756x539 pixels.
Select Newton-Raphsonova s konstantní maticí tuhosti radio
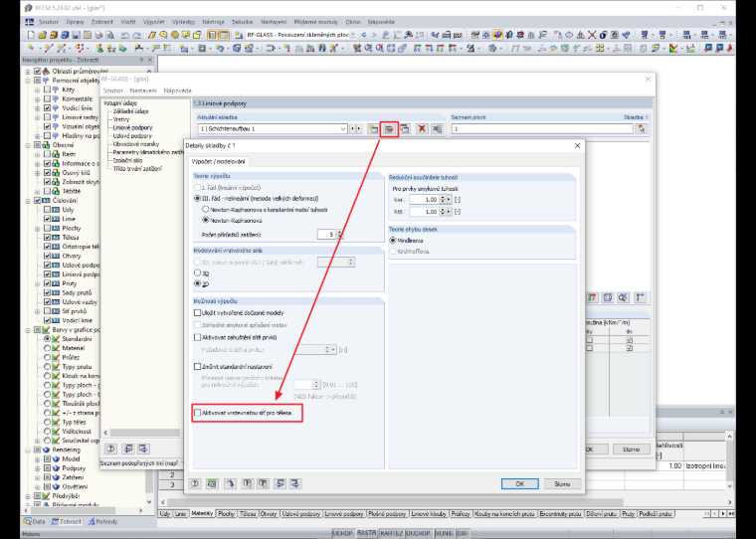tap(205, 210)
